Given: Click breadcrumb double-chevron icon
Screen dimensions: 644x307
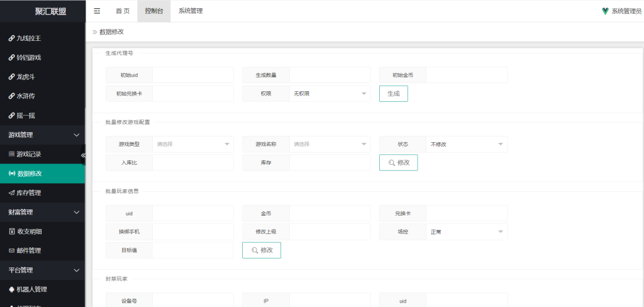Looking at the screenshot, I should [x=94, y=31].
